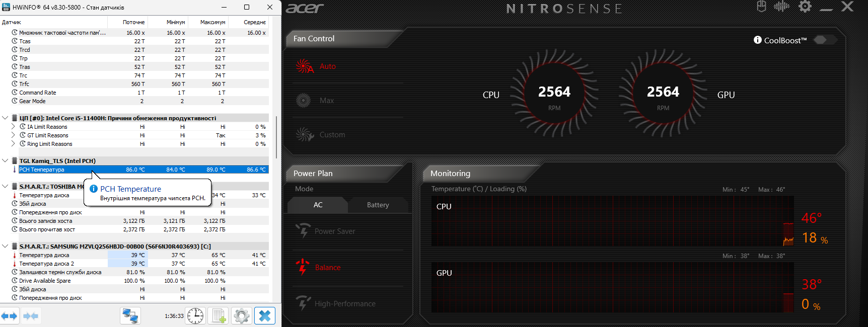Screen dimensions: 868x327
Task: Expand GT Limit Reasons row
Action: [x=13, y=135]
